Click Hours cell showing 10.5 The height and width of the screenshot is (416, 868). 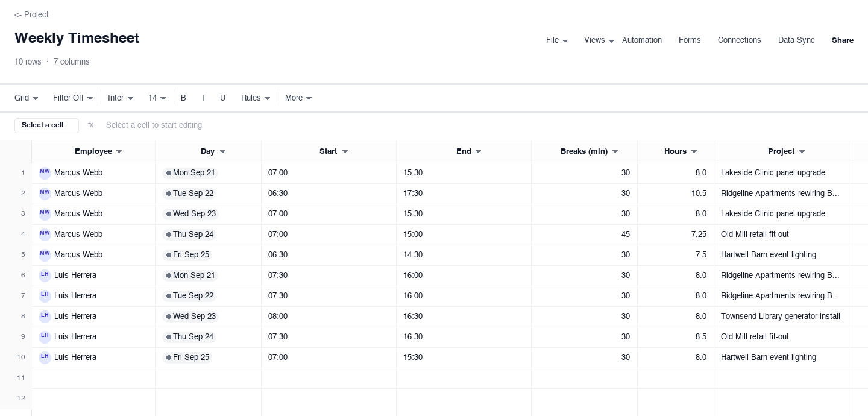coord(676,194)
